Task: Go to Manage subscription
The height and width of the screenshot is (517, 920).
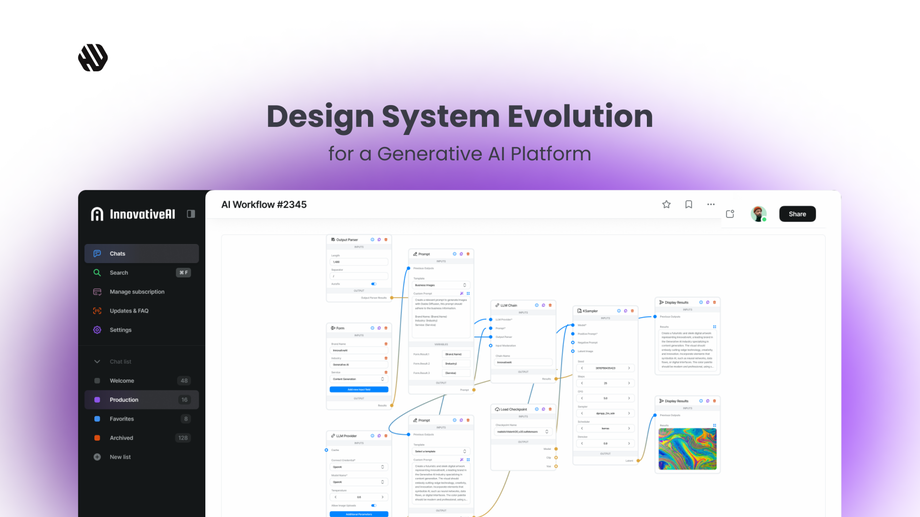Action: tap(141, 292)
